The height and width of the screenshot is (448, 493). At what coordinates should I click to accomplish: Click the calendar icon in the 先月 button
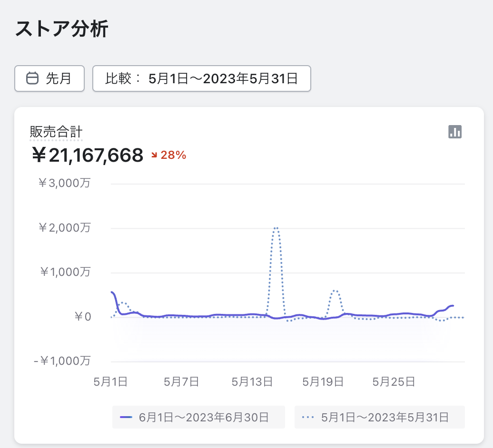pyautogui.click(x=32, y=78)
